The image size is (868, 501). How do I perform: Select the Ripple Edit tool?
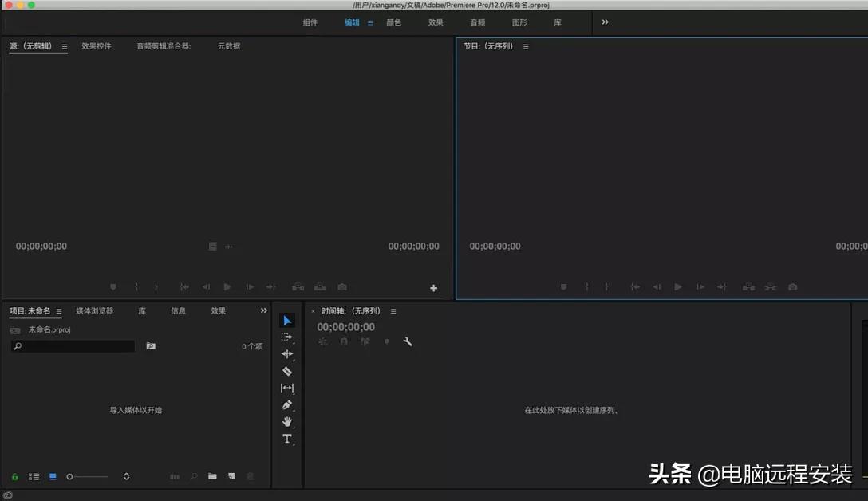(x=287, y=353)
